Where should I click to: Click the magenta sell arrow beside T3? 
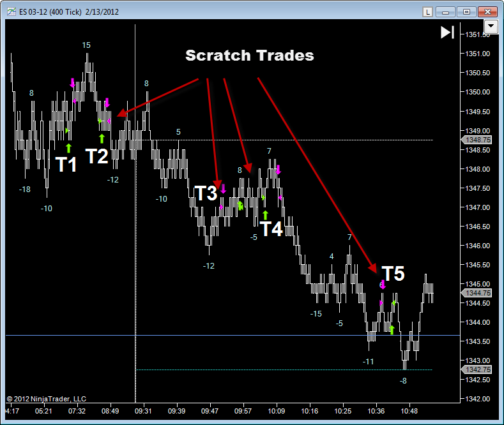(x=223, y=189)
